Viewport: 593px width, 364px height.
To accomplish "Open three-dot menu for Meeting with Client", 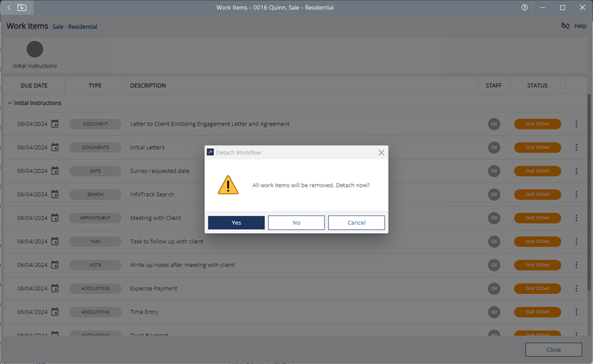I will click(x=576, y=218).
